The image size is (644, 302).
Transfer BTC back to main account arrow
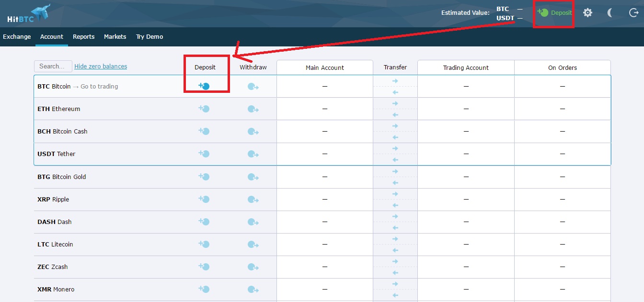pos(395,92)
